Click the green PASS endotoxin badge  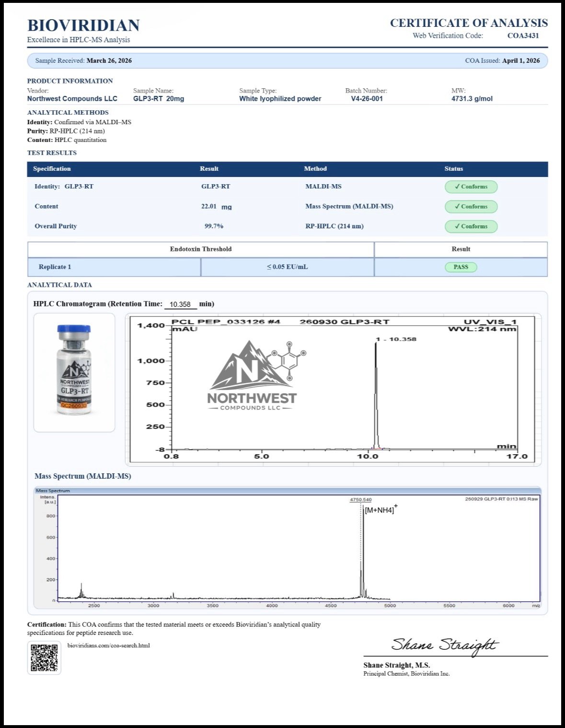point(461,267)
